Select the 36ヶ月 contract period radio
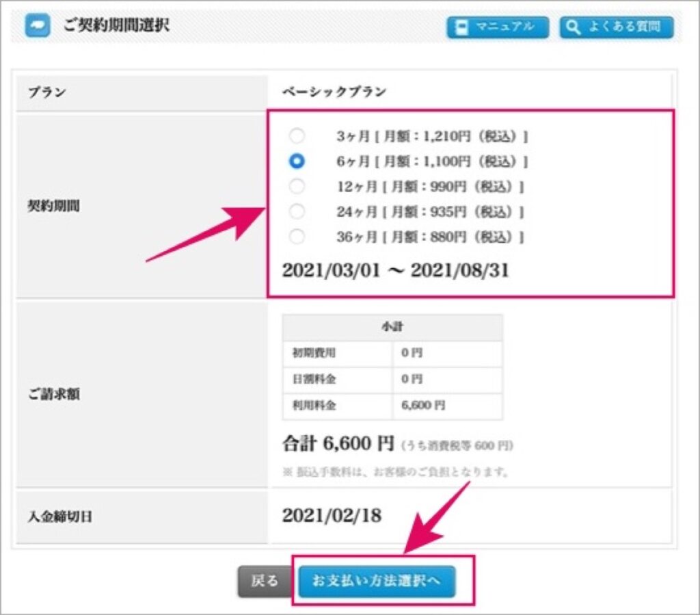 click(297, 236)
